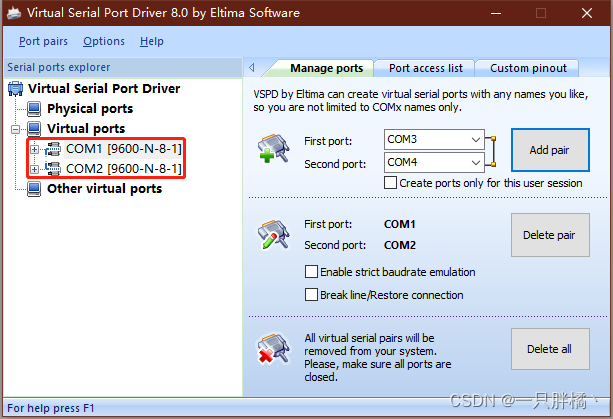Screen dimensions: 613x419
Task: Close the Virtual Serial Port Driver window
Action: (x=586, y=13)
